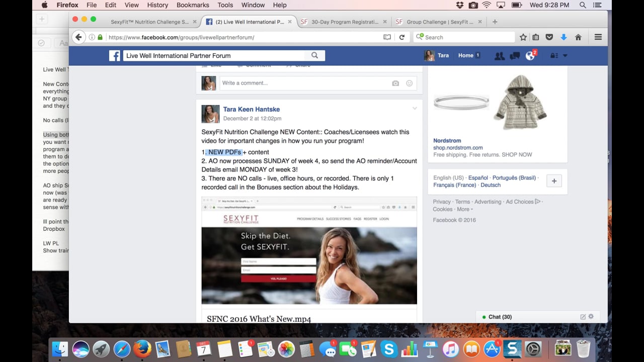The height and width of the screenshot is (362, 644).
Task: Compose new chat message icon
Action: pos(583,317)
